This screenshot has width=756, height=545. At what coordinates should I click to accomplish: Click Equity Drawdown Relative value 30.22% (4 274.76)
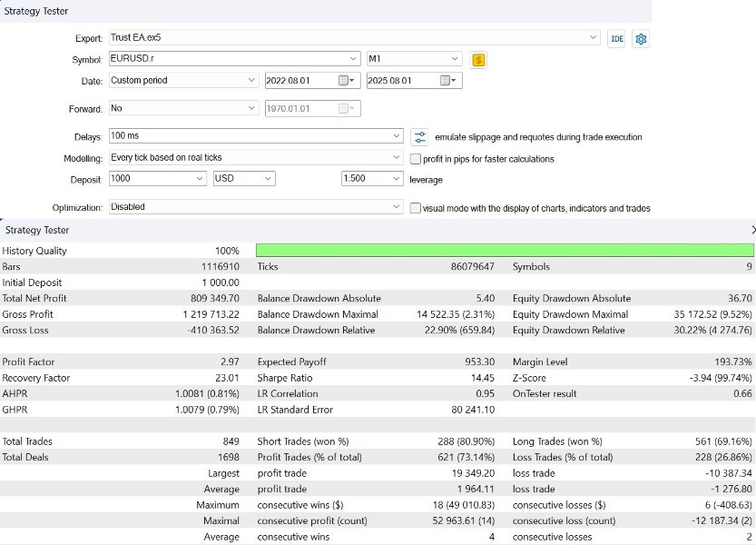(712, 331)
